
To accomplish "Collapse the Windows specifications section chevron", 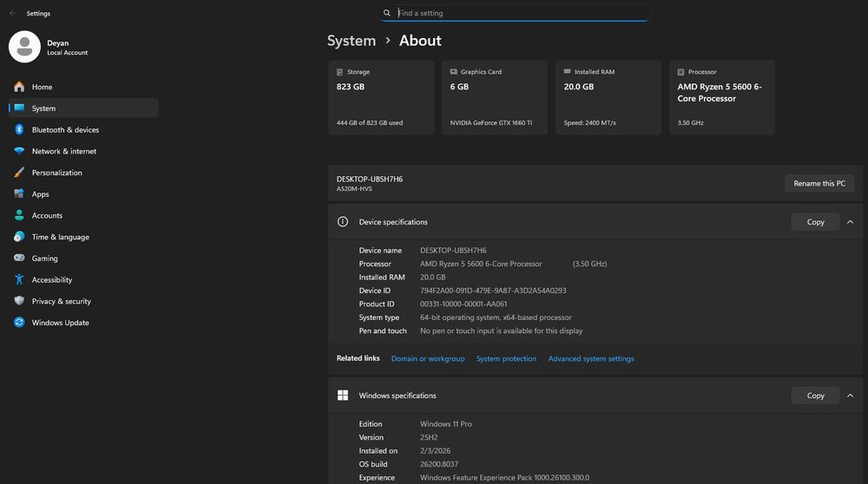I will pyautogui.click(x=850, y=396).
